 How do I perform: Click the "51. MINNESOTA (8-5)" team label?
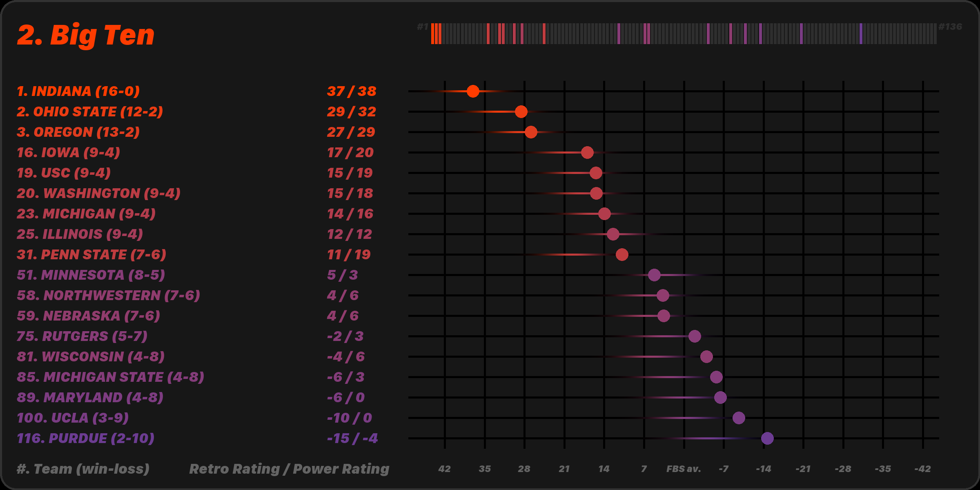(91, 275)
